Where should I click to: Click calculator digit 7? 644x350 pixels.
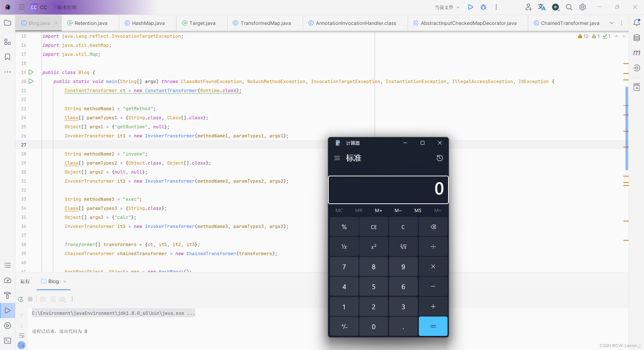click(344, 267)
